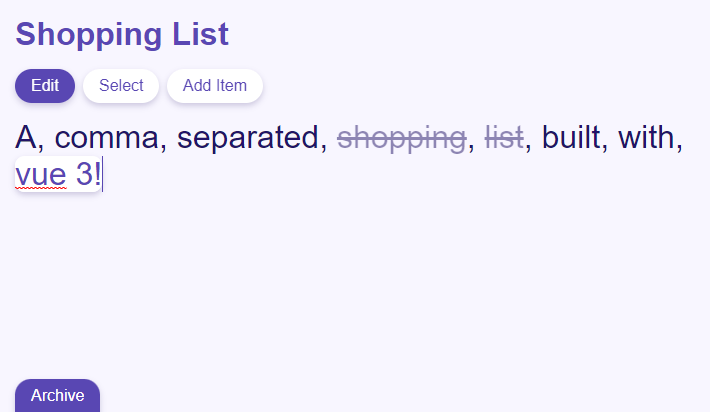Image resolution: width=710 pixels, height=412 pixels.
Task: Click the struck-through "list" item
Action: [x=504, y=138]
